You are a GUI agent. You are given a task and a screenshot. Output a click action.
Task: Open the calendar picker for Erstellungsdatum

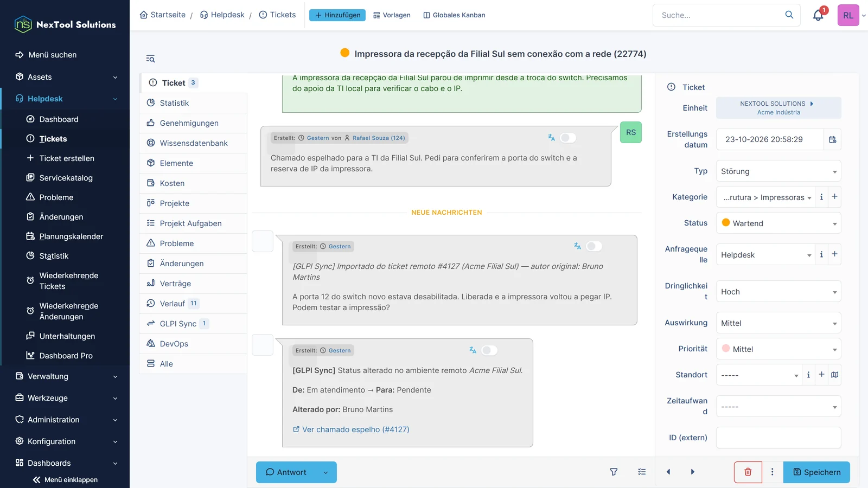[x=832, y=139]
